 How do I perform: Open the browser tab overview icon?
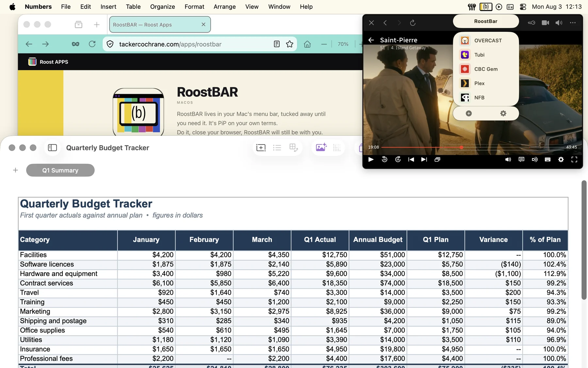(78, 25)
